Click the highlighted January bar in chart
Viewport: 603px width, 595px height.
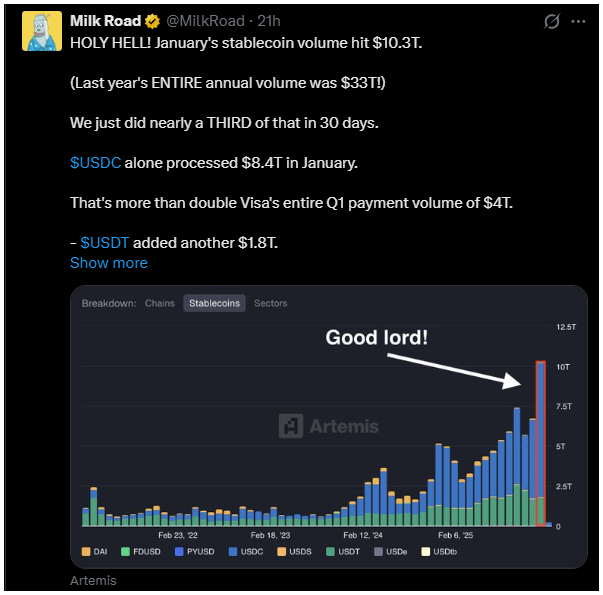[x=541, y=442]
